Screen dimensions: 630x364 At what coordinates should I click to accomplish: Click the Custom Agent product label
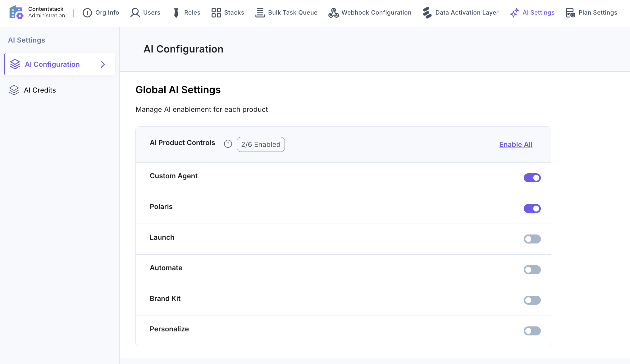(x=174, y=176)
